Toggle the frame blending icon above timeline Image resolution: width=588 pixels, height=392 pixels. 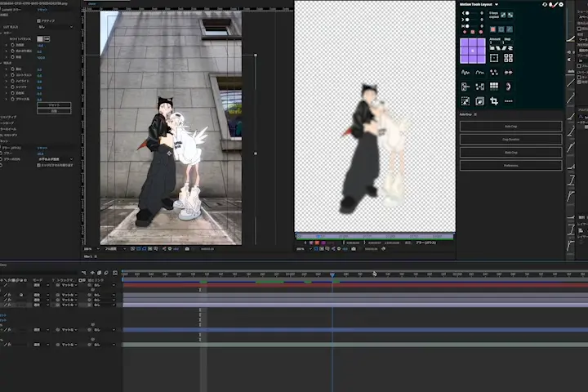(99, 273)
